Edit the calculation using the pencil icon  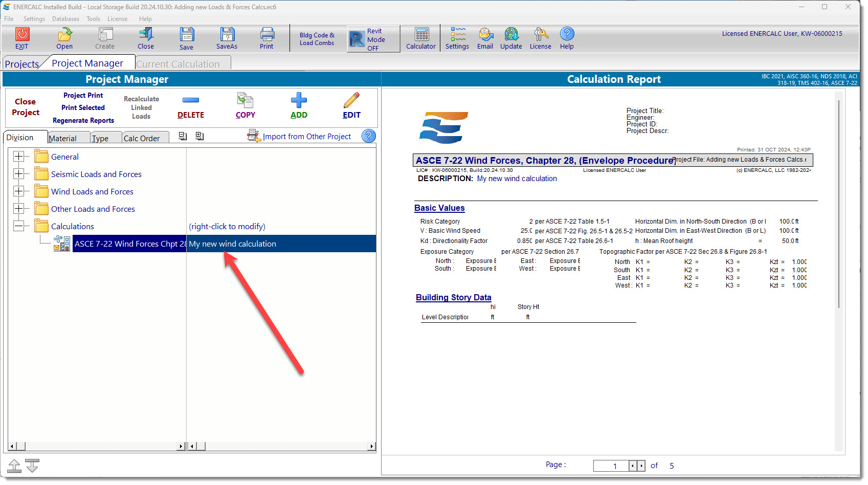[x=351, y=106]
